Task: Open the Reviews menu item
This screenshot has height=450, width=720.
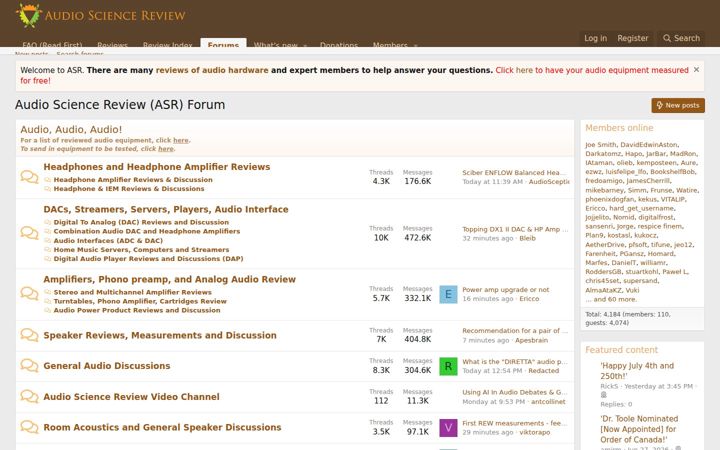Action: (x=112, y=45)
